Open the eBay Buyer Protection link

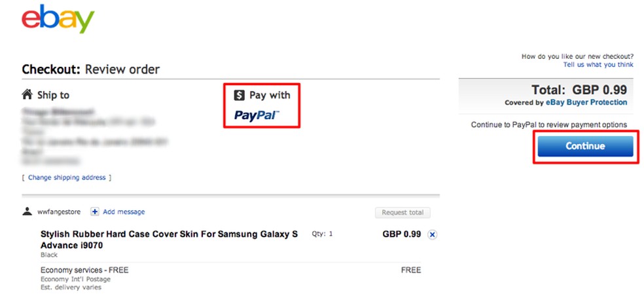[x=587, y=103]
